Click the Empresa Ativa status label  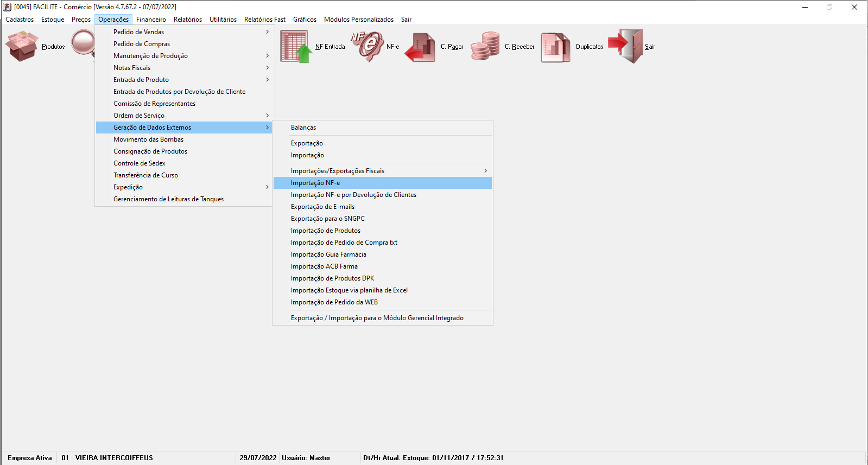coord(30,458)
